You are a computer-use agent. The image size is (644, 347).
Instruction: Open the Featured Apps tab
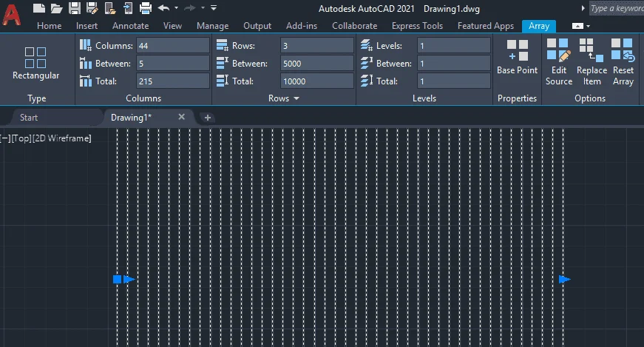pos(486,25)
